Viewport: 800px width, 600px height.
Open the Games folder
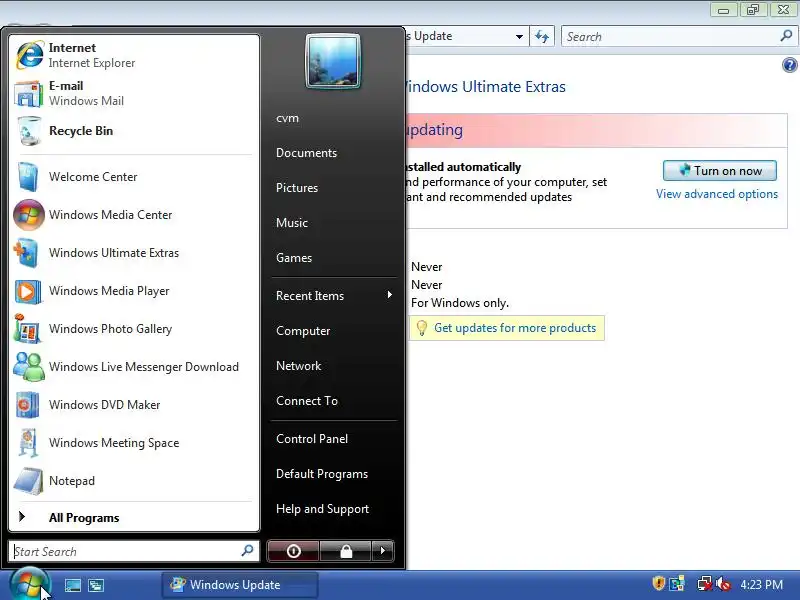(x=293, y=258)
